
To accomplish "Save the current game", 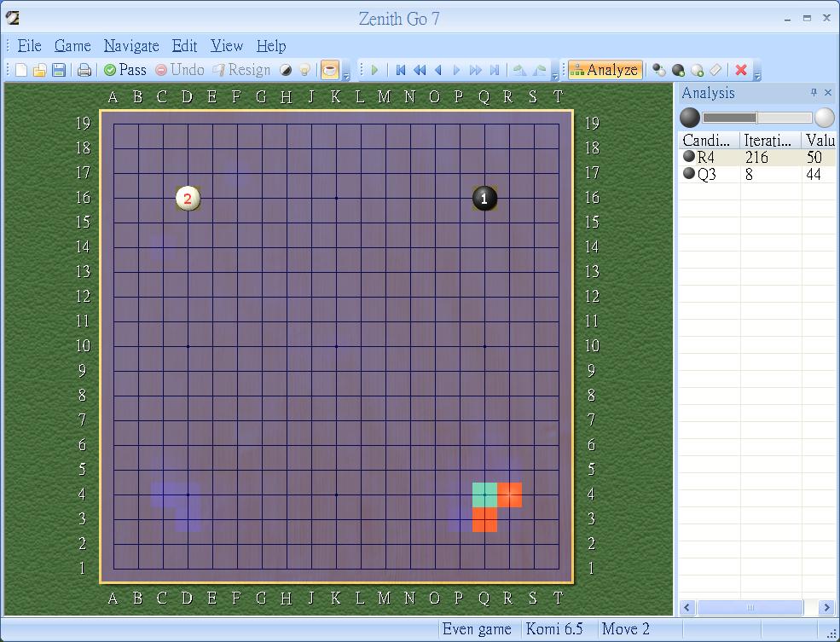I will click(58, 70).
